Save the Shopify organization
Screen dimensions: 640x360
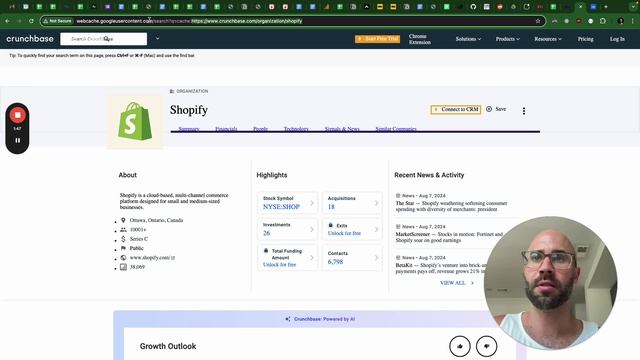tap(496, 109)
